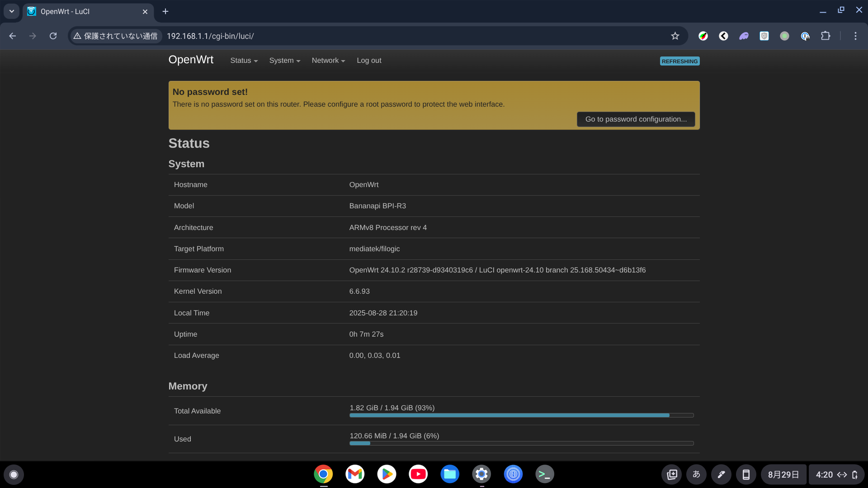The image size is (868, 488).
Task: Launch Gmail from the shelf
Action: (355, 474)
